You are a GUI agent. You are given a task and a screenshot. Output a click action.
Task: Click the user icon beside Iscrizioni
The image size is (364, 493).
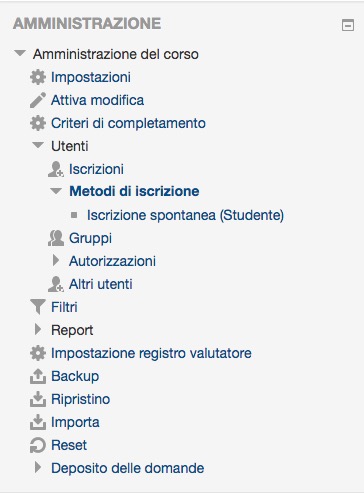[x=56, y=169]
